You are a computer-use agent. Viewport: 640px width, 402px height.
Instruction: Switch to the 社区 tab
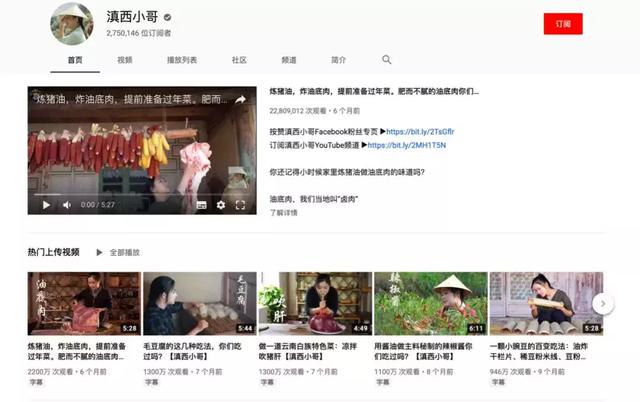[x=239, y=60]
